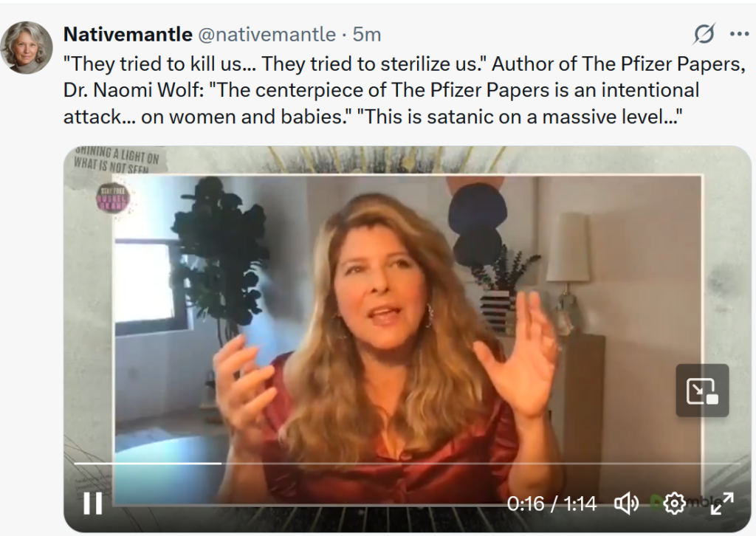
Task: Click the center of the video frame
Action: pyautogui.click(x=408, y=339)
